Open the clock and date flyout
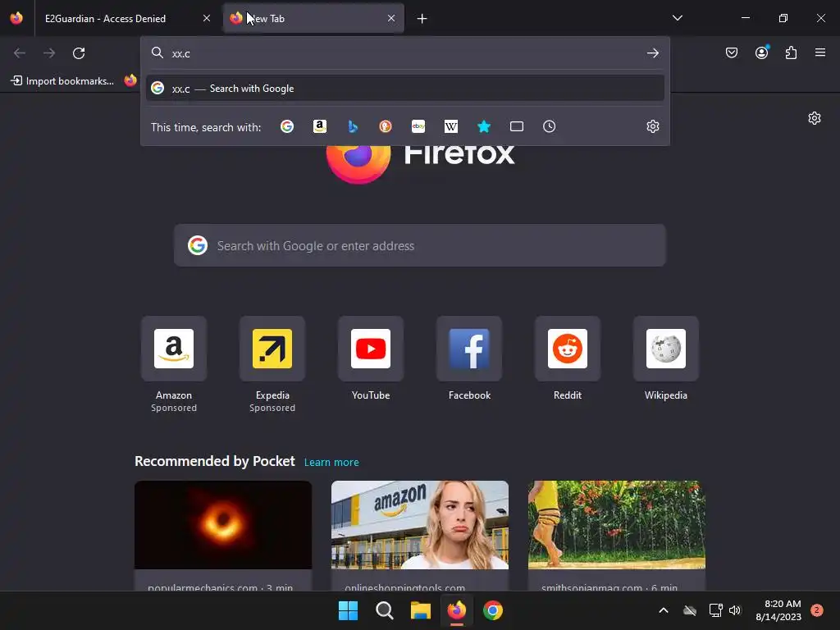This screenshot has width=840, height=630. [x=778, y=610]
